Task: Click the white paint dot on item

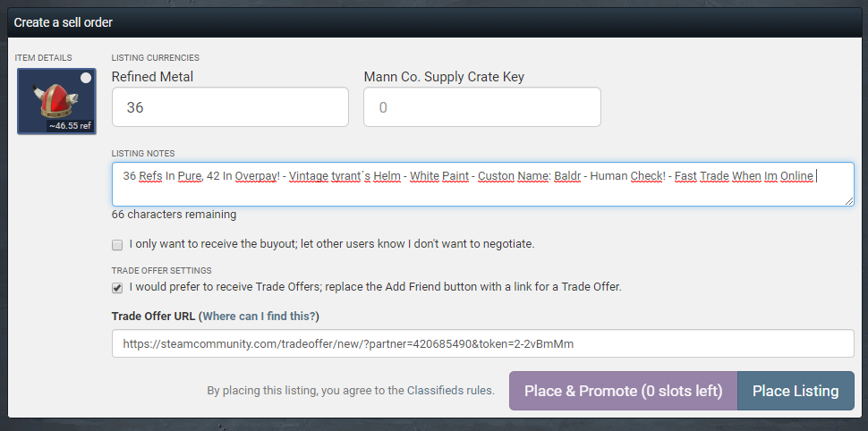Action: (x=86, y=79)
